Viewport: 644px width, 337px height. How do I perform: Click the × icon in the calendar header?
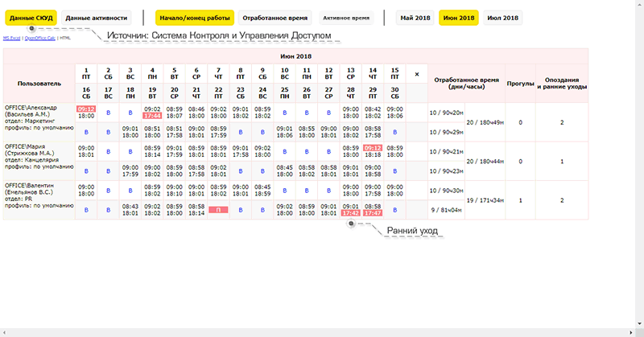(x=416, y=74)
